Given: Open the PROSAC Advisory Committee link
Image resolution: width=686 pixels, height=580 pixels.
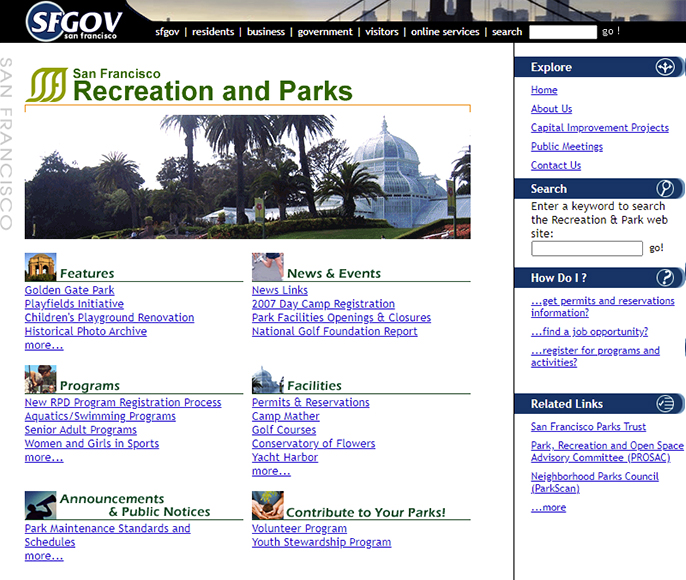Looking at the screenshot, I should (x=607, y=451).
